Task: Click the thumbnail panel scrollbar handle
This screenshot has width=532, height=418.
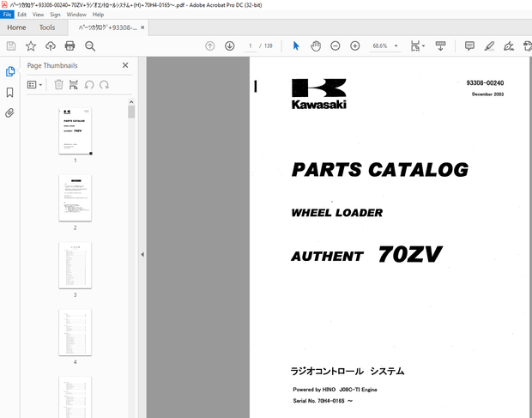Action: [131, 112]
